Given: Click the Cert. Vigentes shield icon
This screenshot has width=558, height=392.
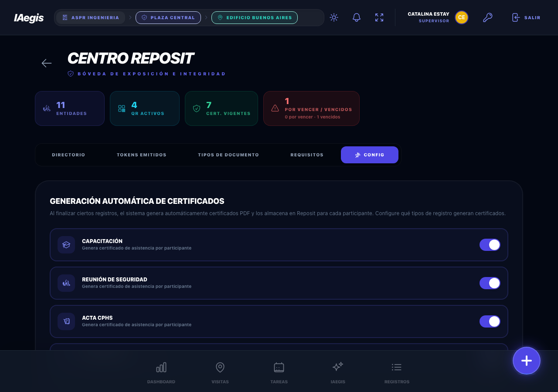Looking at the screenshot, I should [197, 108].
